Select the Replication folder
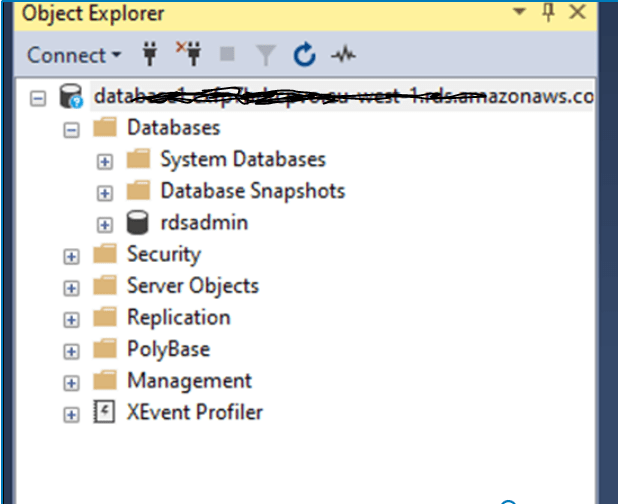This screenshot has width=618, height=504. coord(178,318)
